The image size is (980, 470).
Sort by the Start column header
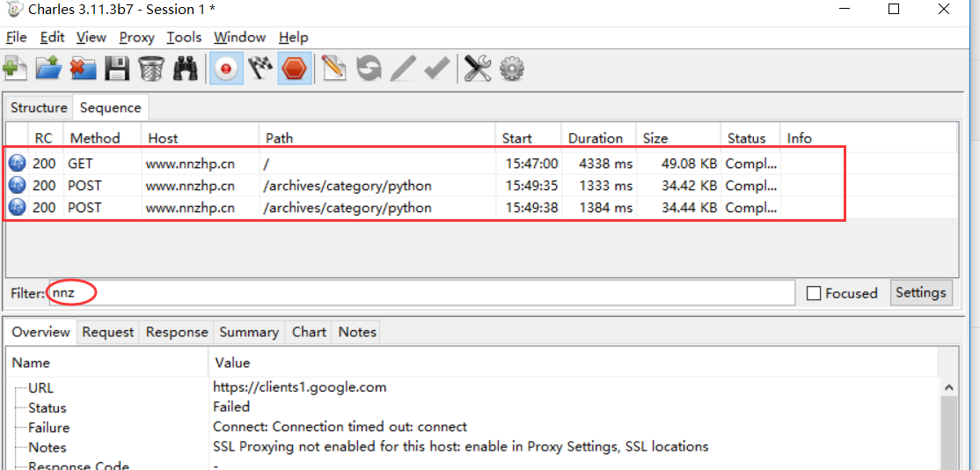[x=529, y=138]
